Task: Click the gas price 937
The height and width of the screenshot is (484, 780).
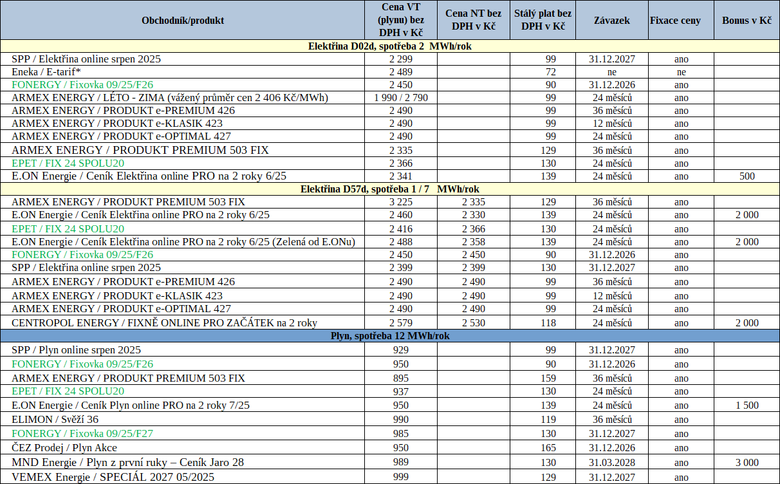Action: point(401,391)
